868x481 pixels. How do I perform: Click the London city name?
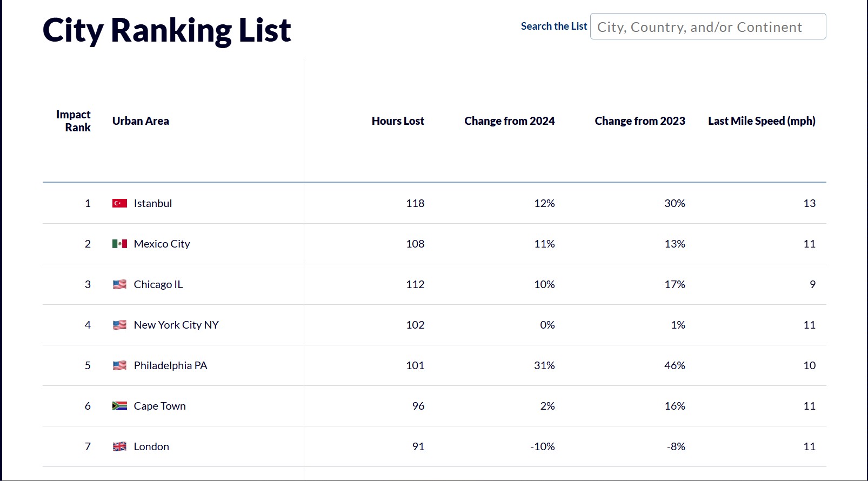(x=152, y=446)
